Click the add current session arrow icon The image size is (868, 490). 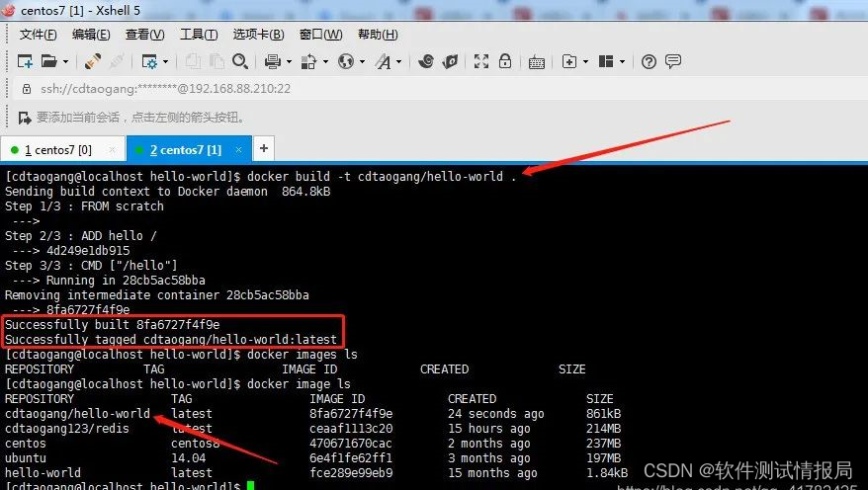tap(25, 118)
